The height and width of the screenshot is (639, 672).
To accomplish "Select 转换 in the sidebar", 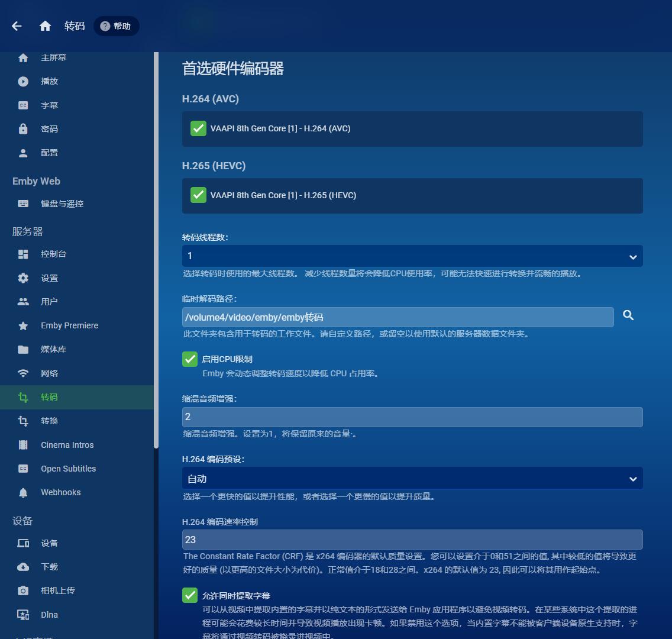I will [50, 421].
